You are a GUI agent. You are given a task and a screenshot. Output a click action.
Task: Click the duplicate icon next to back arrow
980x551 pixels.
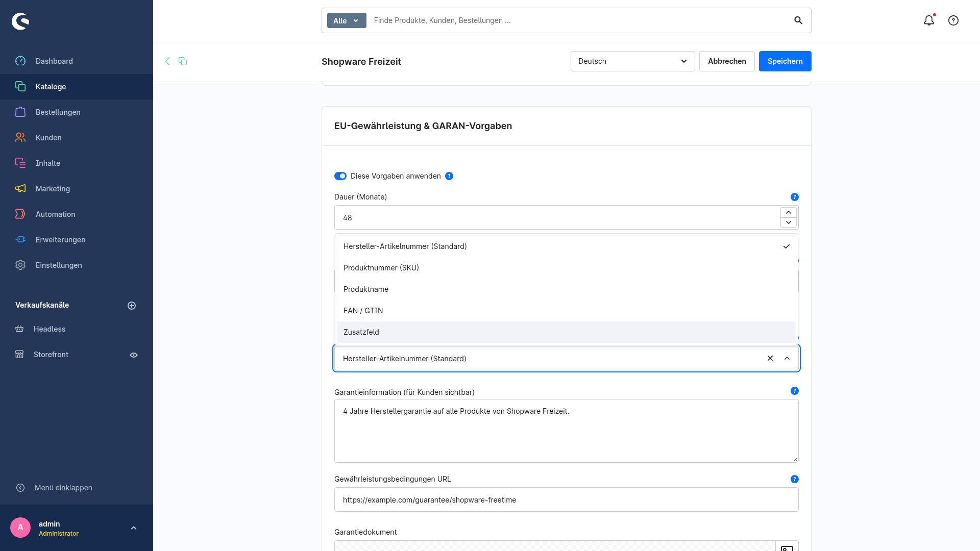click(183, 61)
